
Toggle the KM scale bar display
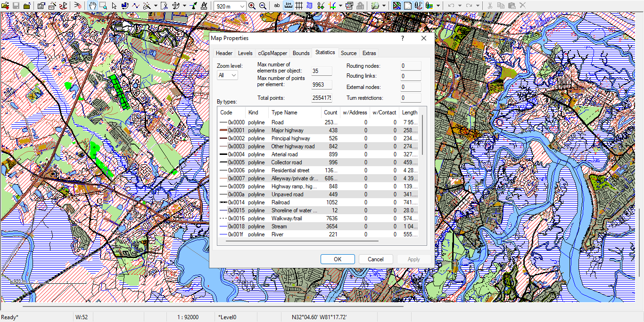click(x=288, y=5)
